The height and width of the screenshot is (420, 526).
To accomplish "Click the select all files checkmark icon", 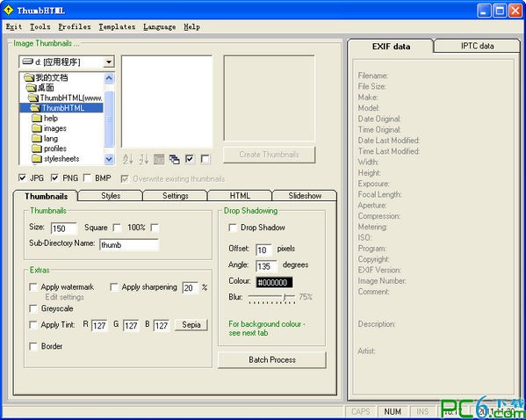I will pos(190,159).
